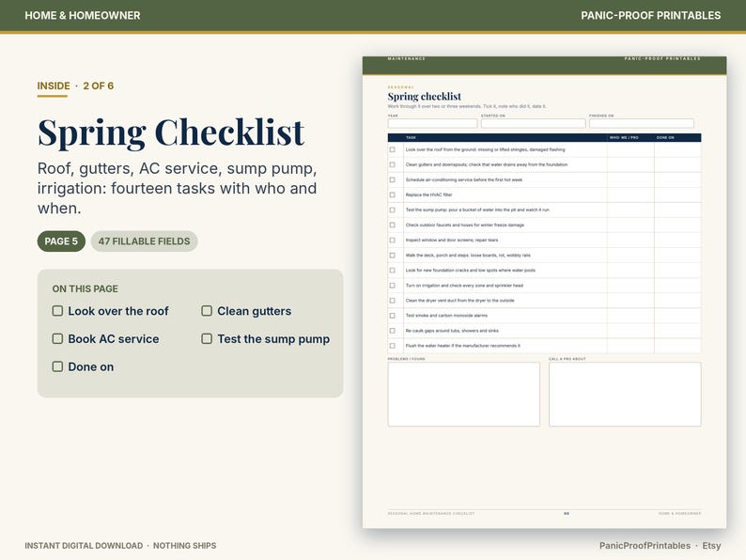Click 'PANIC-PROOF PRINTABLES' in the top banner
This screenshot has height=560, width=746.
[650, 15]
